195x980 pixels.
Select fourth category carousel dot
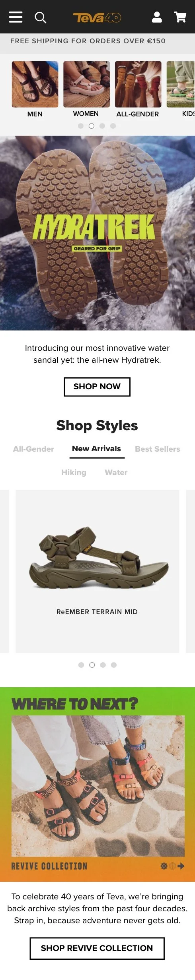113,126
